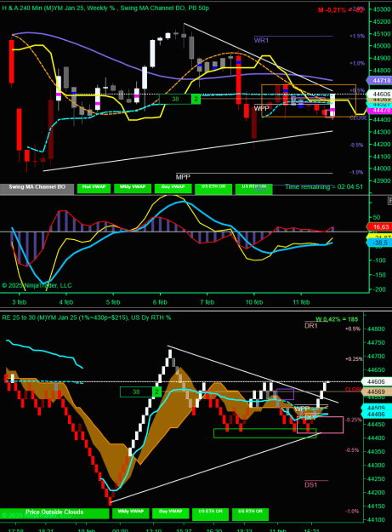
Task: Click the +0.25% label in bottom chart
Action: pos(354,358)
